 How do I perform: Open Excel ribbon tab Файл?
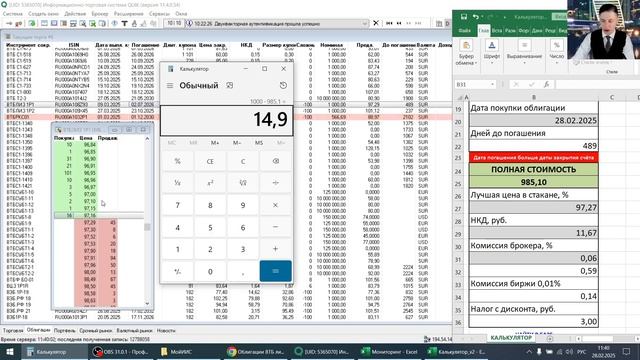point(464,31)
